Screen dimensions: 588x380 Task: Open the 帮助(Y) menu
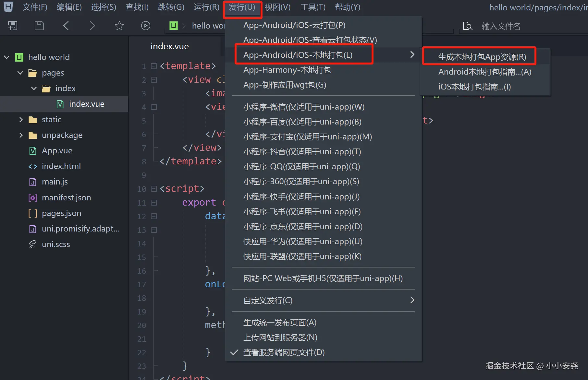pyautogui.click(x=348, y=7)
